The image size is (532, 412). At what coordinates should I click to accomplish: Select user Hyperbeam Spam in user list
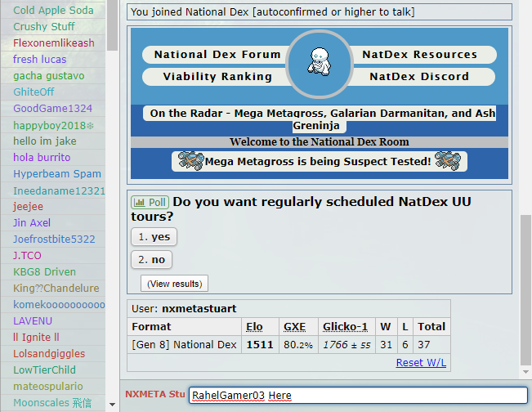[57, 174]
